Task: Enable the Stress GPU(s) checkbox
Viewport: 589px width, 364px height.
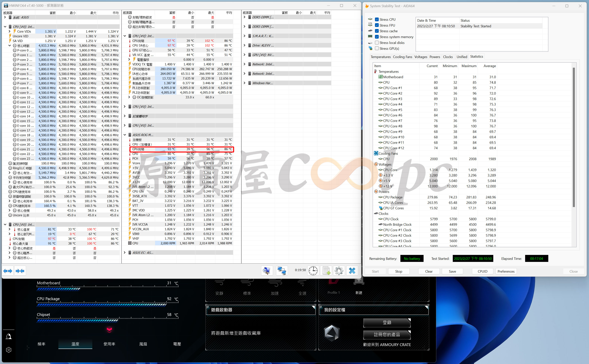Action: click(377, 48)
